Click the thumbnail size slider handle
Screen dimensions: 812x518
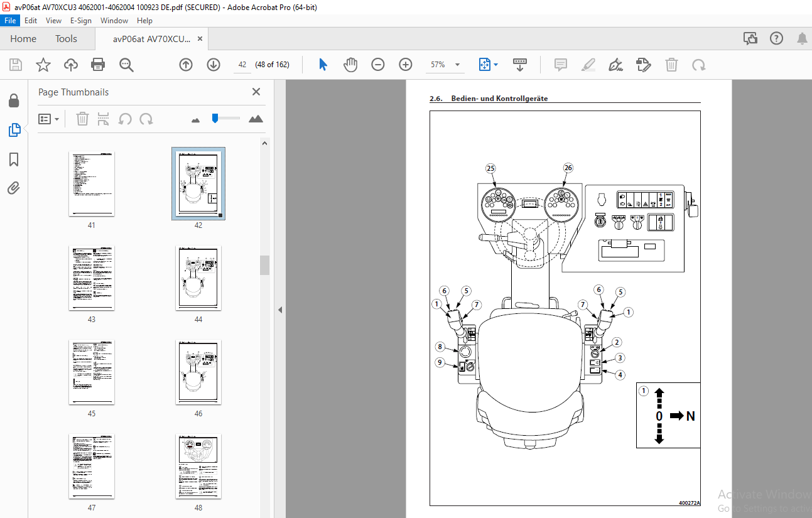[x=215, y=118]
